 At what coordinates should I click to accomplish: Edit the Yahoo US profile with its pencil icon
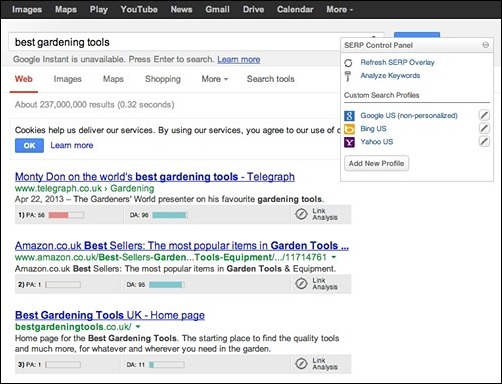484,142
